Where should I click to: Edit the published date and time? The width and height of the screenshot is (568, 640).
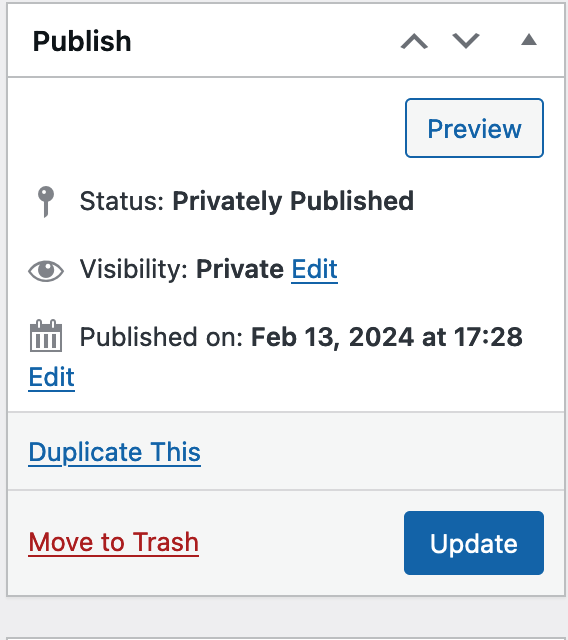[51, 377]
